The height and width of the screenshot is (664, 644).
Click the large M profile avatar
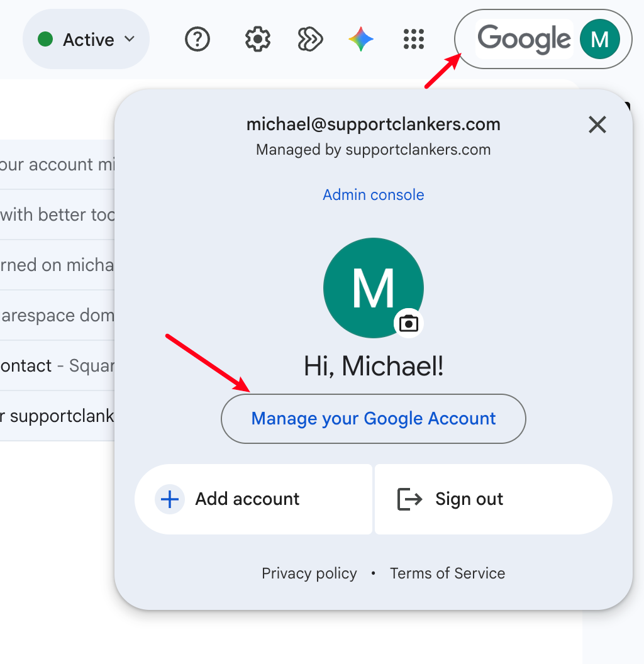(x=374, y=288)
